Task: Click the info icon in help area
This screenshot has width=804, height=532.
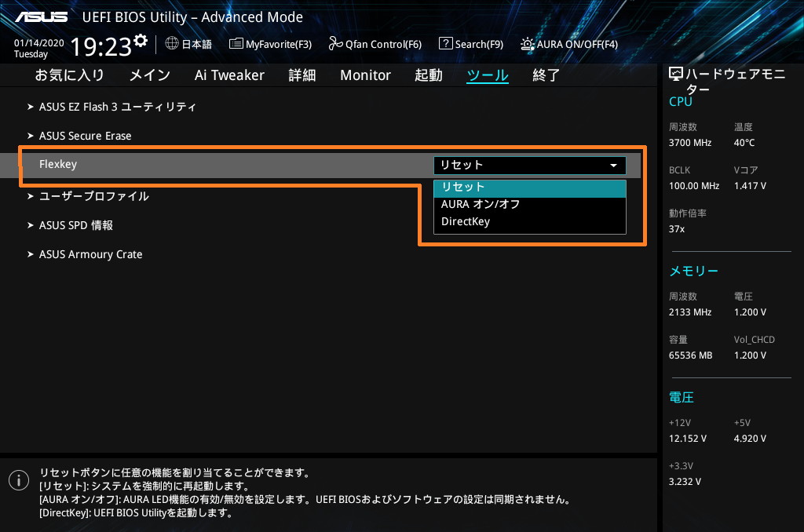Action: tap(19, 480)
